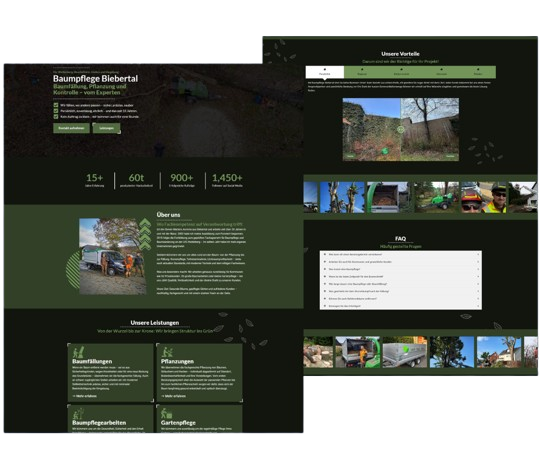Click the Baumpflegearbeiten card heading
This screenshot has height=460, width=542.
99,423
